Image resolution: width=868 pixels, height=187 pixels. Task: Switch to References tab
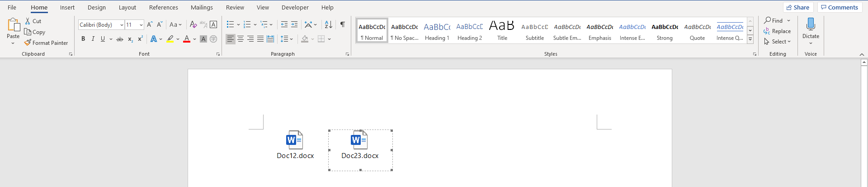click(x=164, y=7)
